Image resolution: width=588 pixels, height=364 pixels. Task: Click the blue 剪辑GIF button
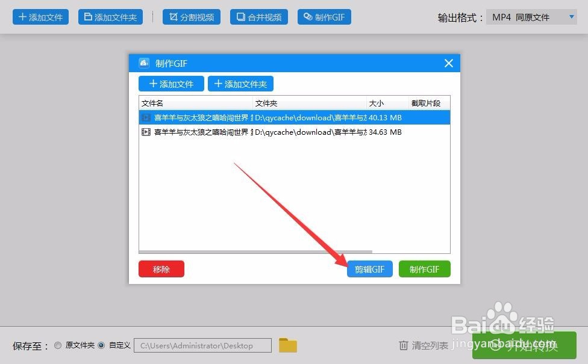[x=370, y=270]
